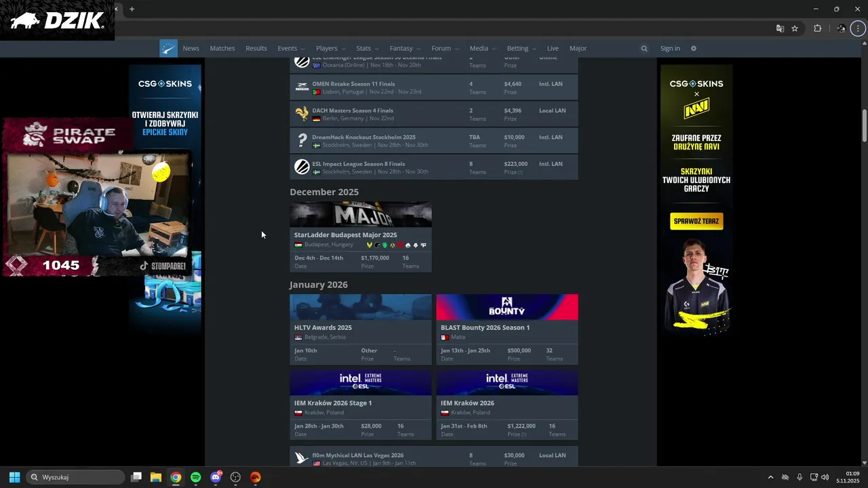Bookmark this page with the star icon
This screenshot has width=868, height=488.
pyautogui.click(x=795, y=28)
